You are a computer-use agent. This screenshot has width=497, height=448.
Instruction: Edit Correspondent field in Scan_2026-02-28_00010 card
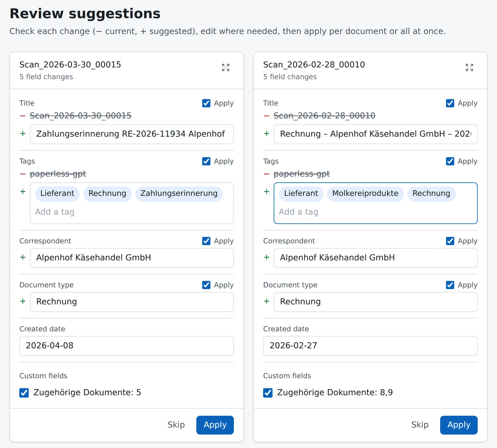pos(376,258)
